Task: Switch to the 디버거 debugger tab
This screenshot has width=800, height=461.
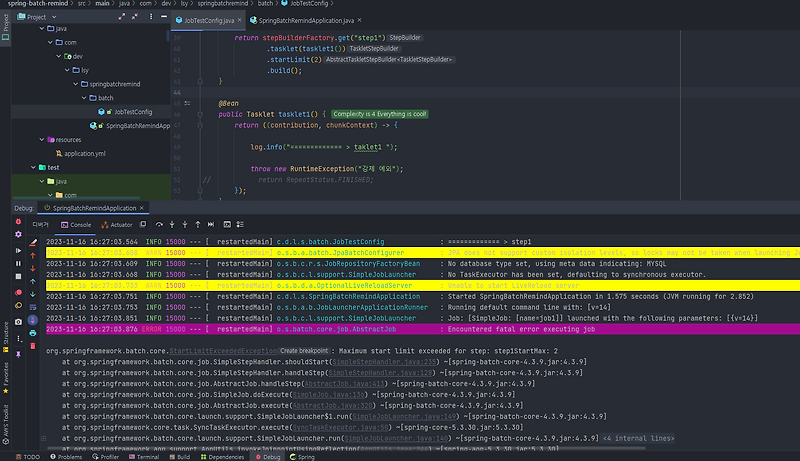Action: click(40, 225)
